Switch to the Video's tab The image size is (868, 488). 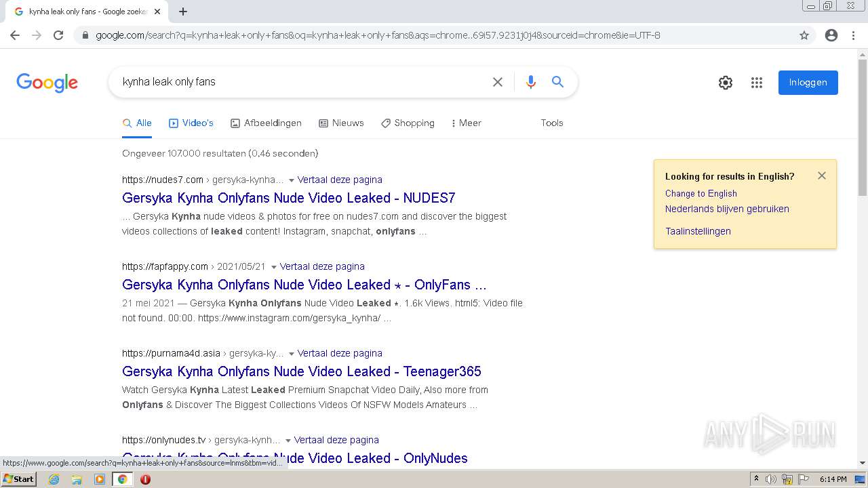click(x=191, y=123)
